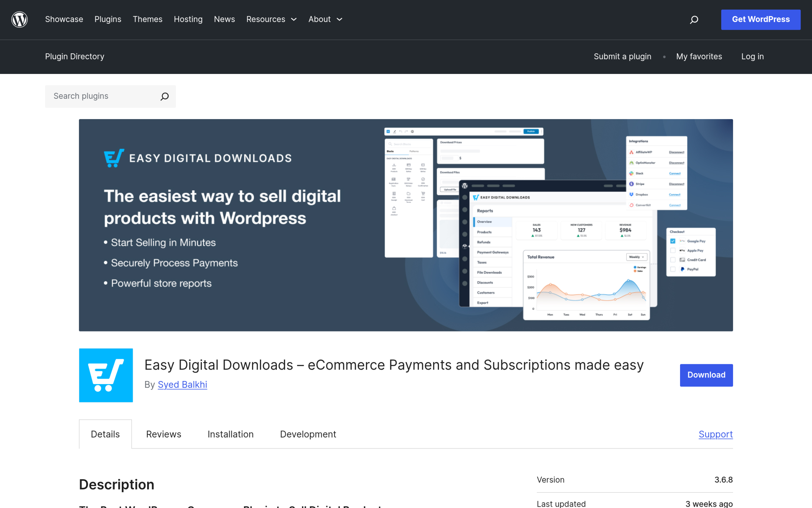The image size is (812, 508).
Task: Submit plugin search magnifier icon
Action: pyautogui.click(x=164, y=97)
